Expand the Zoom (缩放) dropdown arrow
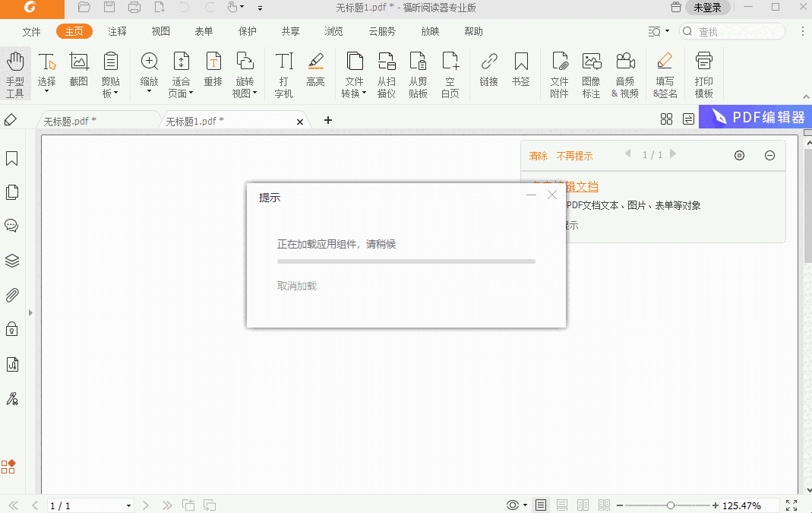Viewport: 812px width, 513px height. tap(150, 93)
